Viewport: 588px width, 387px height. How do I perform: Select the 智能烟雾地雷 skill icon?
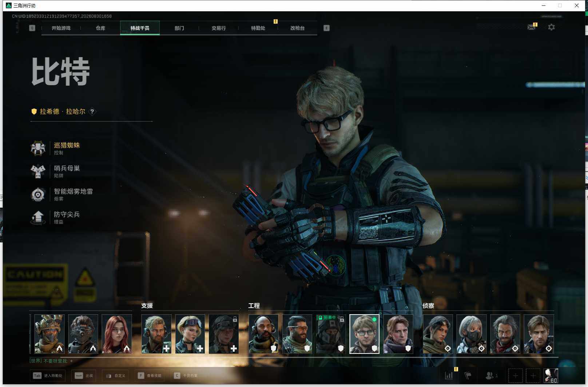[x=38, y=194]
